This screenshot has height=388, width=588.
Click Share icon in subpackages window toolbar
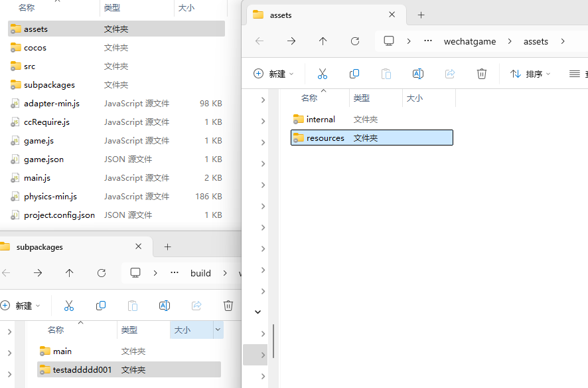click(x=196, y=306)
